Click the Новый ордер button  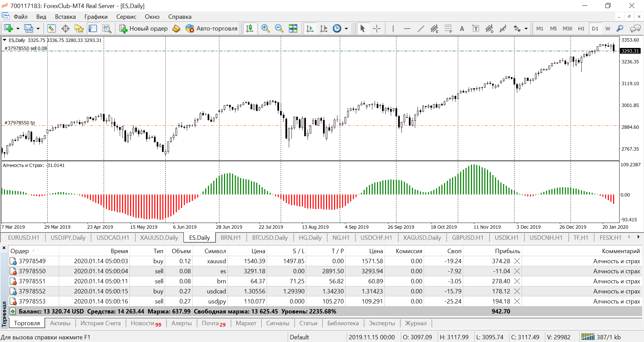click(x=144, y=28)
